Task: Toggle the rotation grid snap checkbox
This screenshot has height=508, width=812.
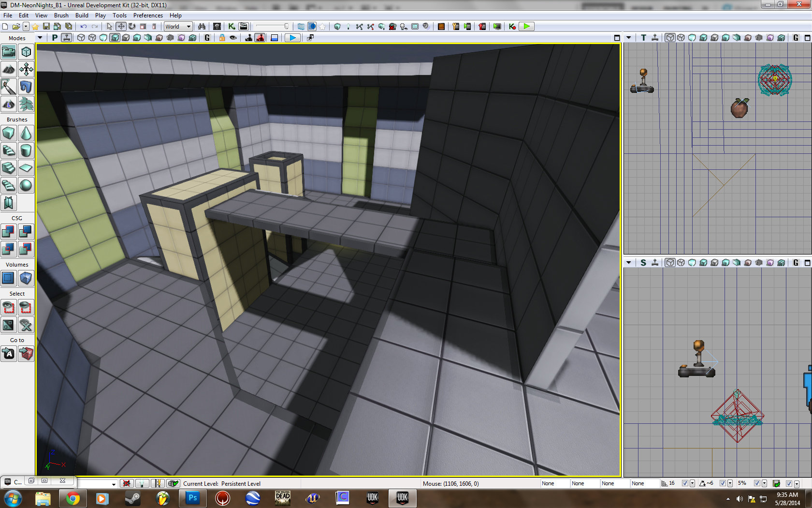Action: point(723,483)
